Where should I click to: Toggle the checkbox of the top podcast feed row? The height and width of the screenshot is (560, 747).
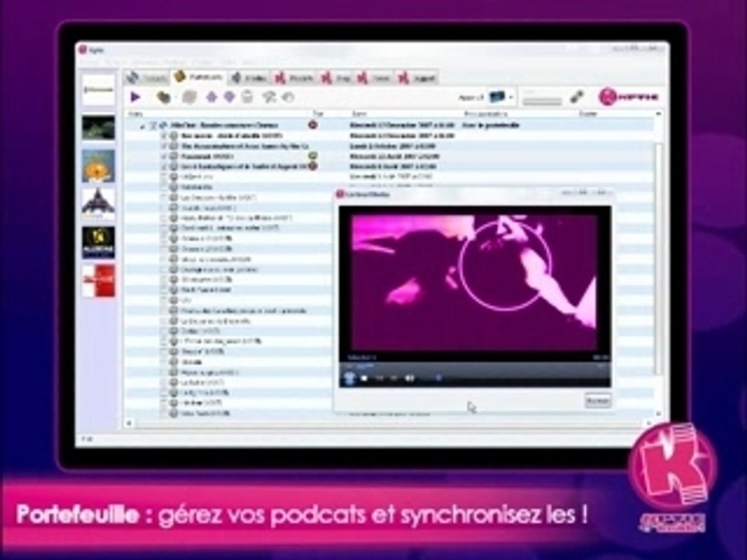[x=153, y=126]
